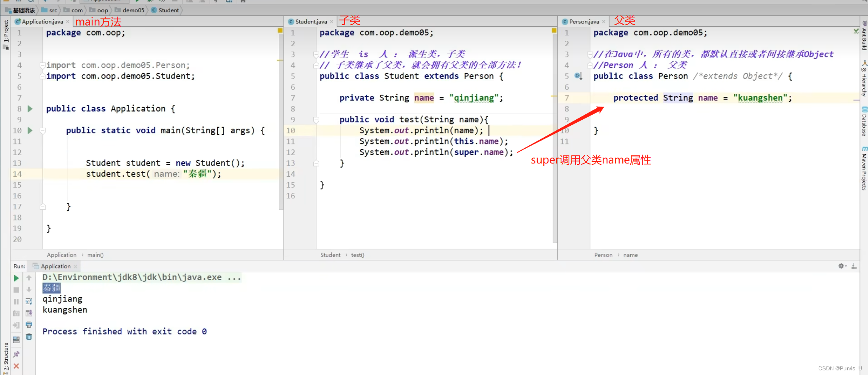The width and height of the screenshot is (868, 375).
Task: Switch to Student.java editor tab
Action: click(x=311, y=22)
